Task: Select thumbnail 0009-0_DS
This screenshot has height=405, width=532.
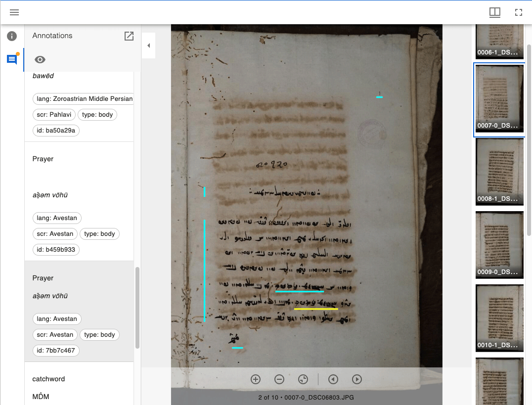Action: pos(499,244)
